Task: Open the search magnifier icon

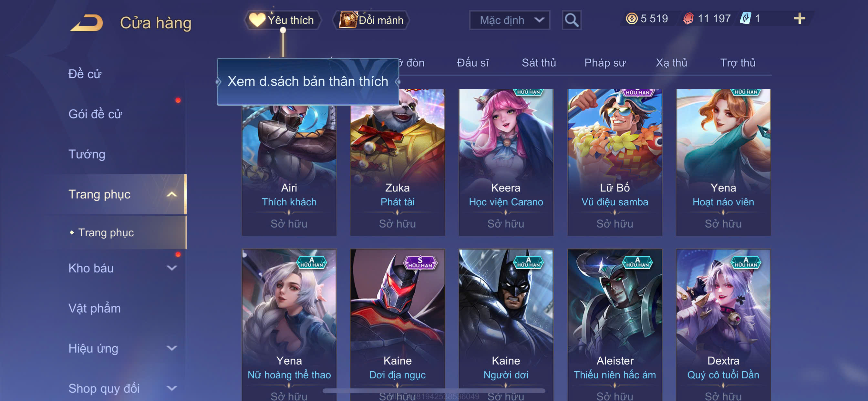Action: pyautogui.click(x=572, y=20)
